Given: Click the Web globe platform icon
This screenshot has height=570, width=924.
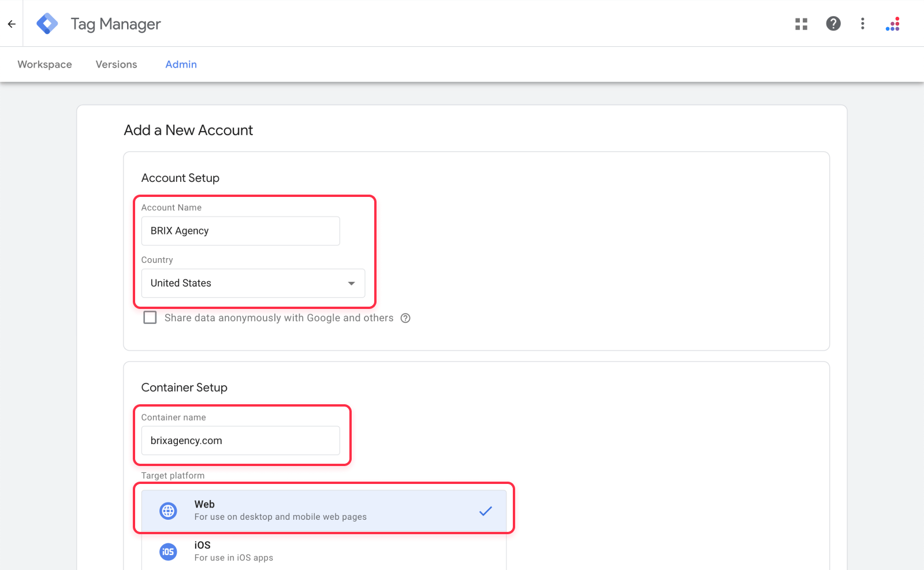Looking at the screenshot, I should pos(168,511).
